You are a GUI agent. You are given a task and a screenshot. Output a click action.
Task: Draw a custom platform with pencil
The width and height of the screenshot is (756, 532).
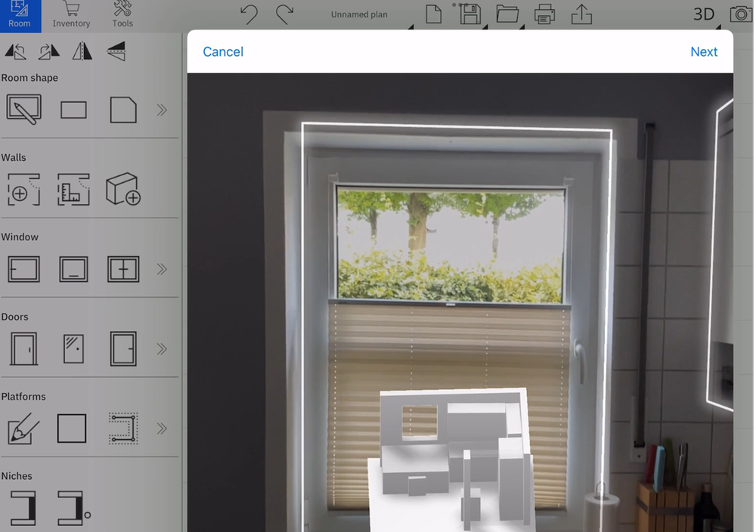point(23,428)
